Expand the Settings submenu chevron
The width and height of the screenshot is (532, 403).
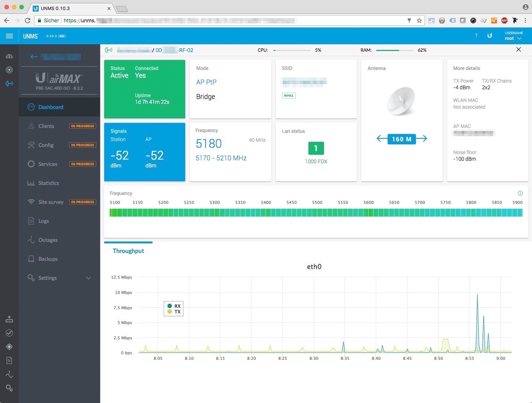(x=89, y=278)
